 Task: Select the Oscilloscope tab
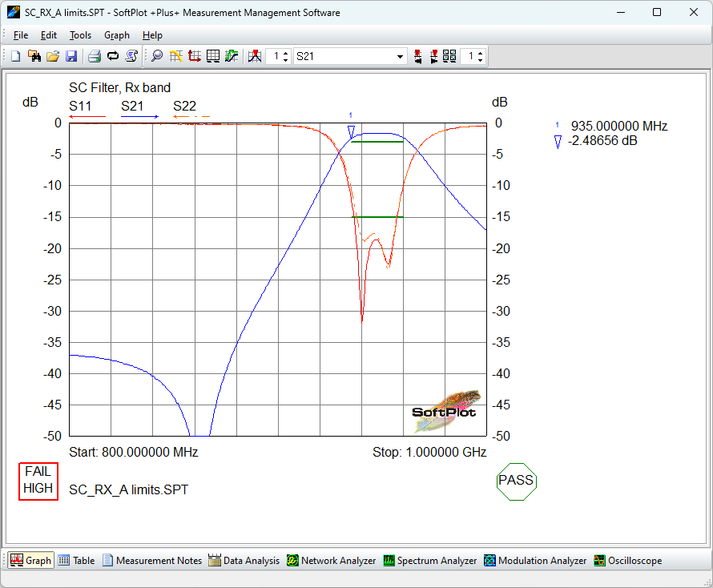pos(627,561)
